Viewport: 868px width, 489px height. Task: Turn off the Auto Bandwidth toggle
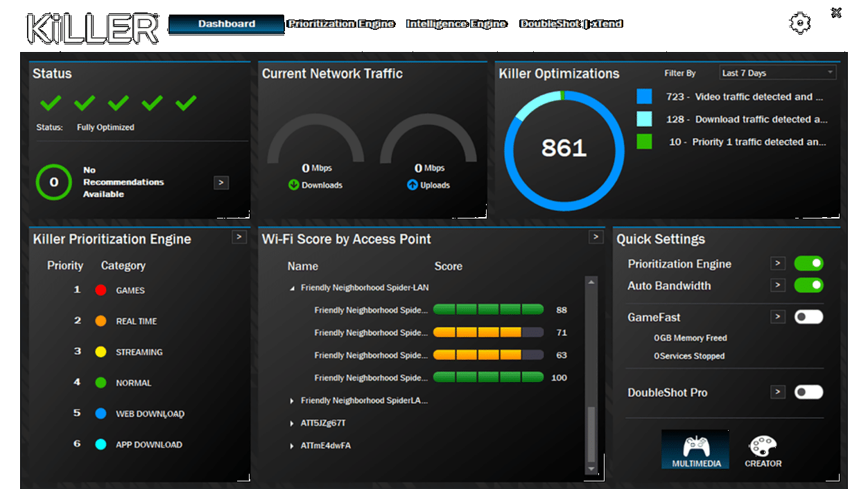click(x=808, y=285)
